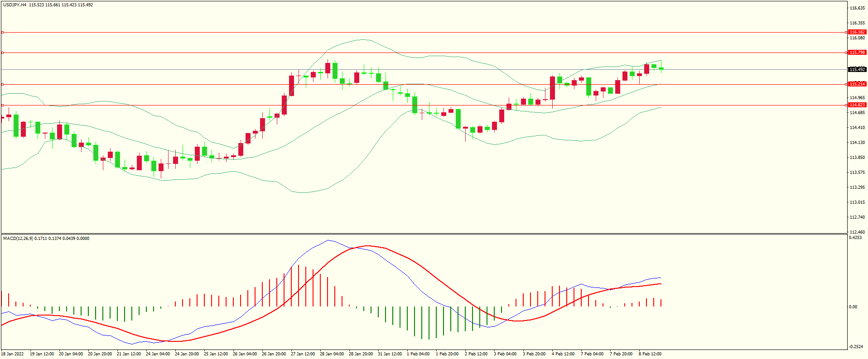Click the 0.4253 MACD scale value

[x=855, y=238]
